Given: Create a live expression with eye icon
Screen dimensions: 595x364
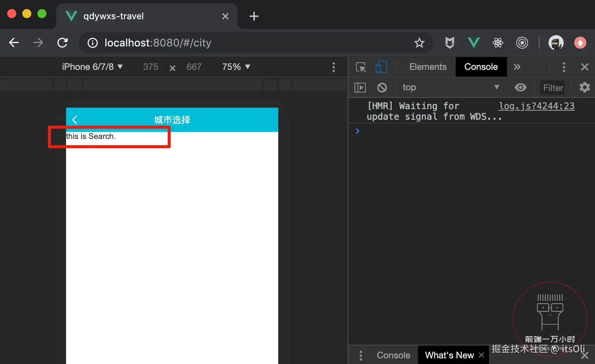Looking at the screenshot, I should point(521,88).
